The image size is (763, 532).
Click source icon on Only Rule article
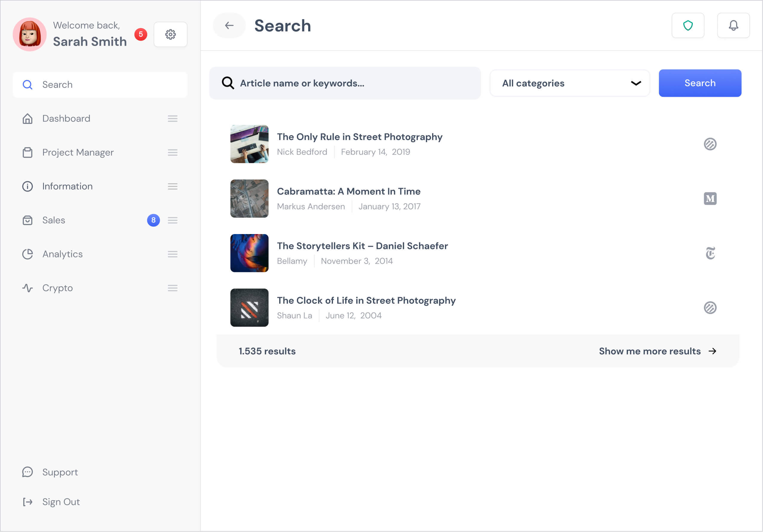pos(710,144)
